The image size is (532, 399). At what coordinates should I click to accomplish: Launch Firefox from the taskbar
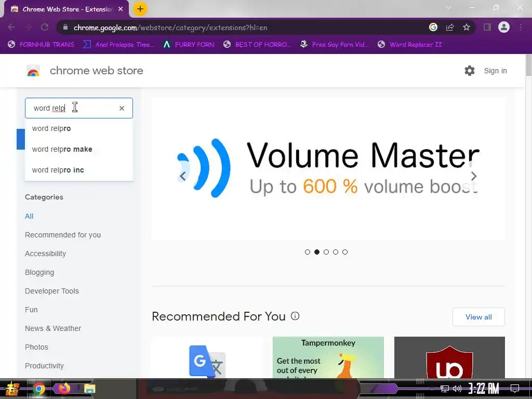click(x=64, y=388)
